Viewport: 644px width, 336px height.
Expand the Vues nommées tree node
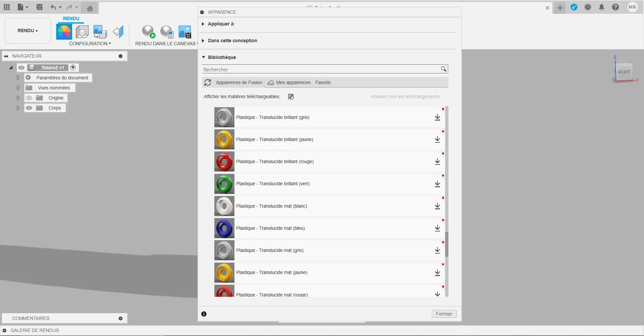[x=18, y=88]
